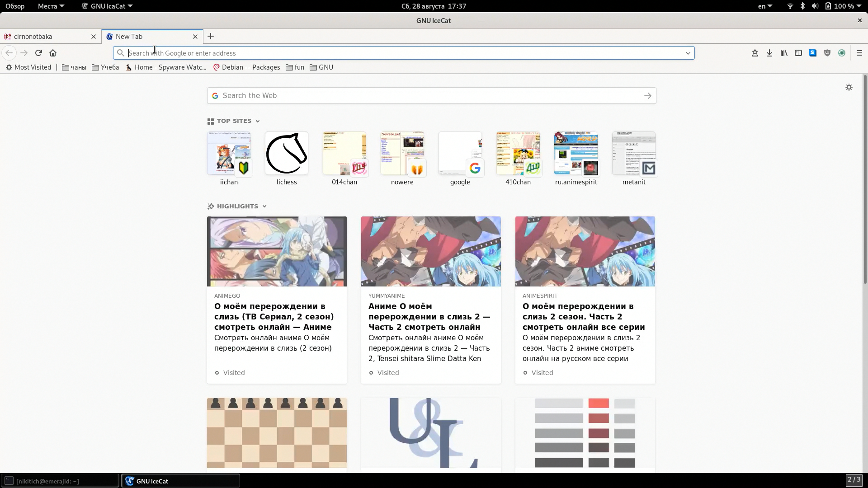Click the Search the Web box
868x488 pixels.
pyautogui.click(x=431, y=95)
